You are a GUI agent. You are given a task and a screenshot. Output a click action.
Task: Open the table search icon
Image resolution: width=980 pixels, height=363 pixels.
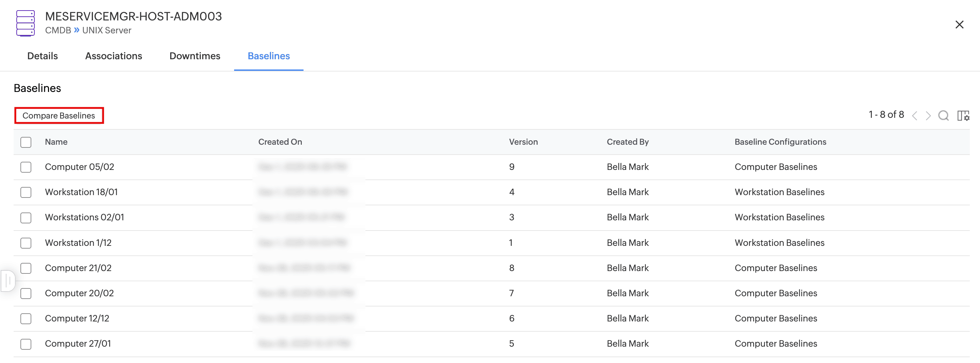(943, 115)
